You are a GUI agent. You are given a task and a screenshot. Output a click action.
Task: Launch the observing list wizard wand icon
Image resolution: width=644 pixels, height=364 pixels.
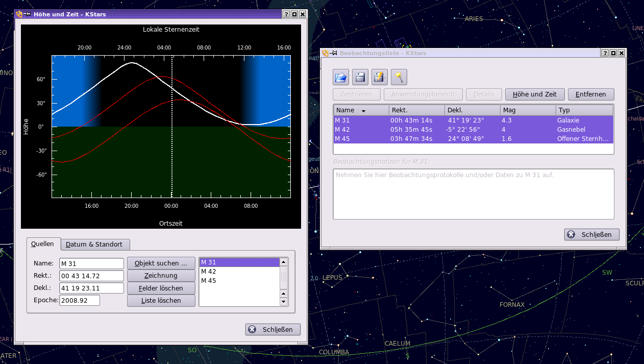tap(399, 77)
